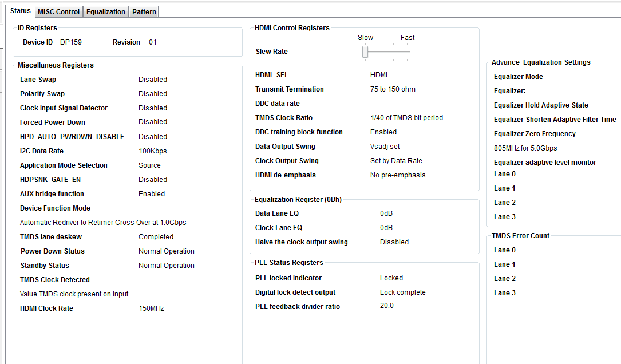Click the Data Lane EQ 0dB value
Image resolution: width=621 pixels, height=364 pixels.
pyautogui.click(x=386, y=213)
